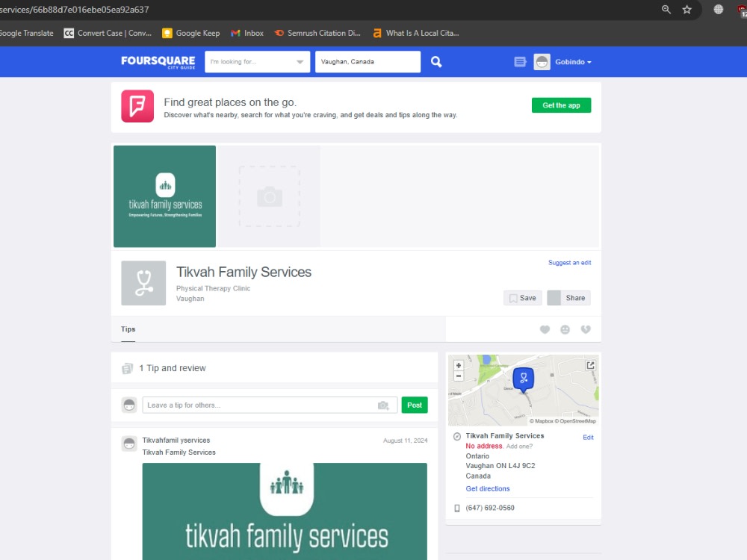747x560 pixels.
Task: Click the August 11, 2024 tip date
Action: click(406, 441)
